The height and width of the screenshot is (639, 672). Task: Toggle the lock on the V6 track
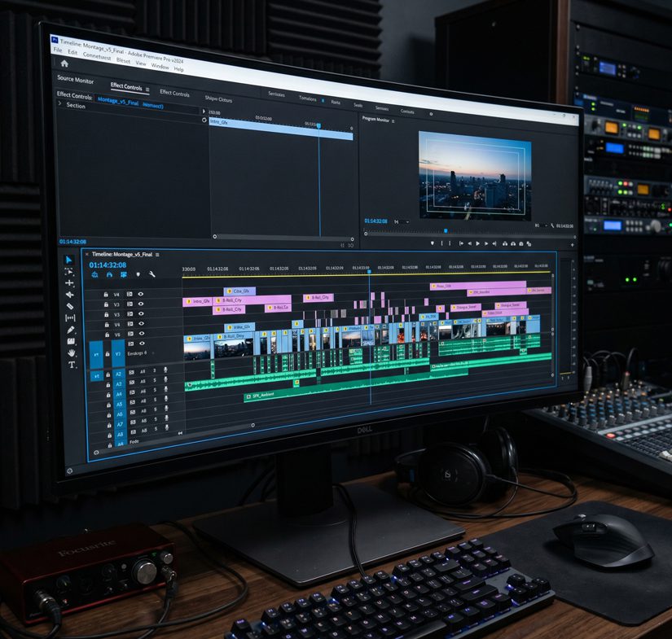108,335
